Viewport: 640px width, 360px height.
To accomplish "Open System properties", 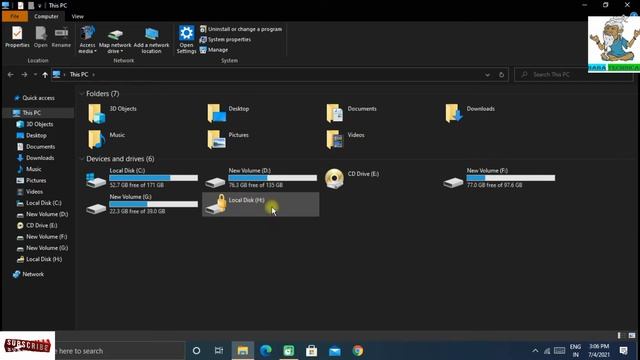I will [x=225, y=40].
